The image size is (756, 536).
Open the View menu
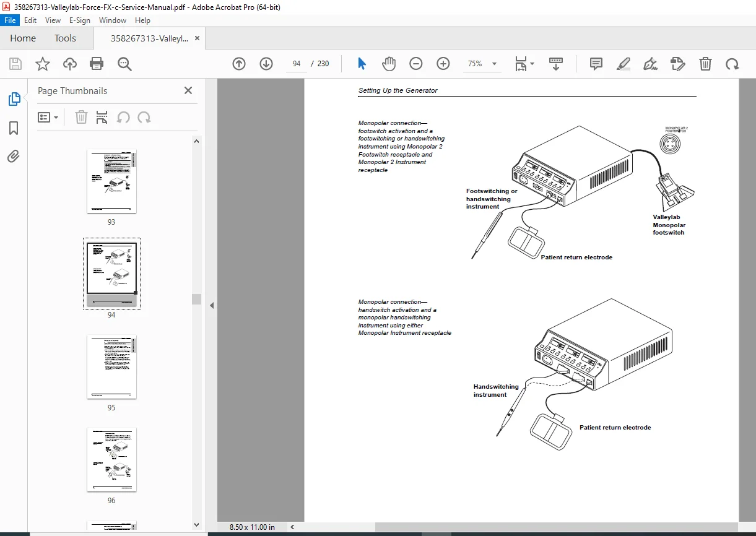[x=53, y=20]
